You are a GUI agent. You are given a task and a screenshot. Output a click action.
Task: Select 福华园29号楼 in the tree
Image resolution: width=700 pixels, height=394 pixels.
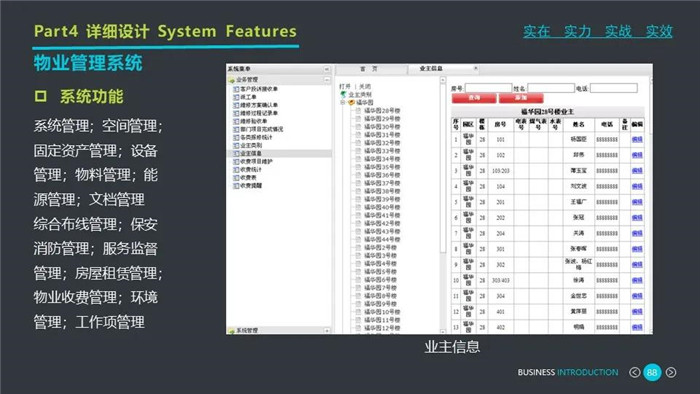coord(382,119)
